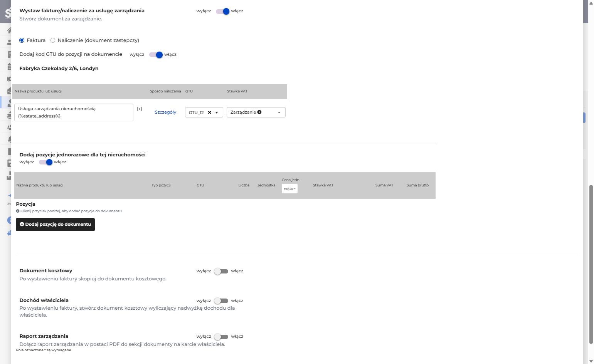Click the 'Liczba' column header
This screenshot has height=364, width=594.
pos(244,185)
